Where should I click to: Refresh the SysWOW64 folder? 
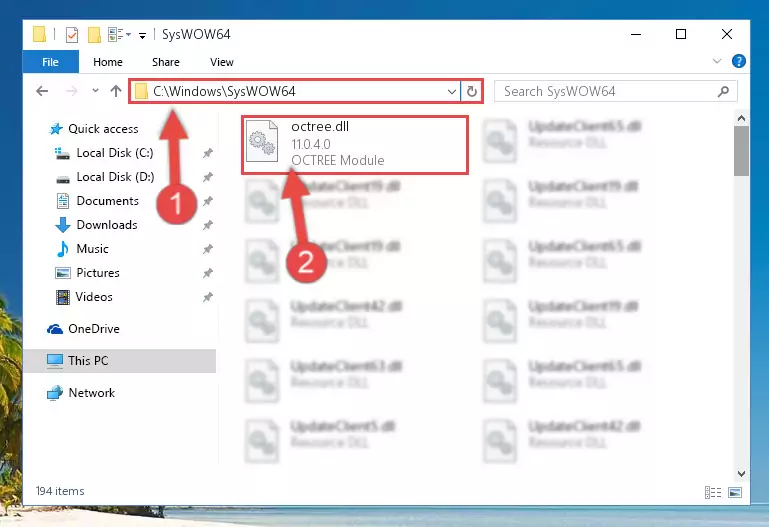pos(472,91)
